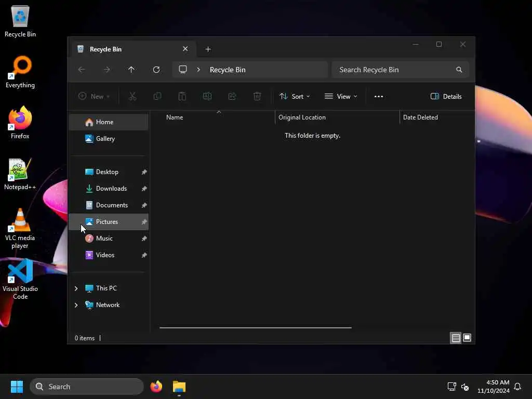532x399 pixels.
Task: Unpin Desktop using its pin icon
Action: [x=144, y=172]
